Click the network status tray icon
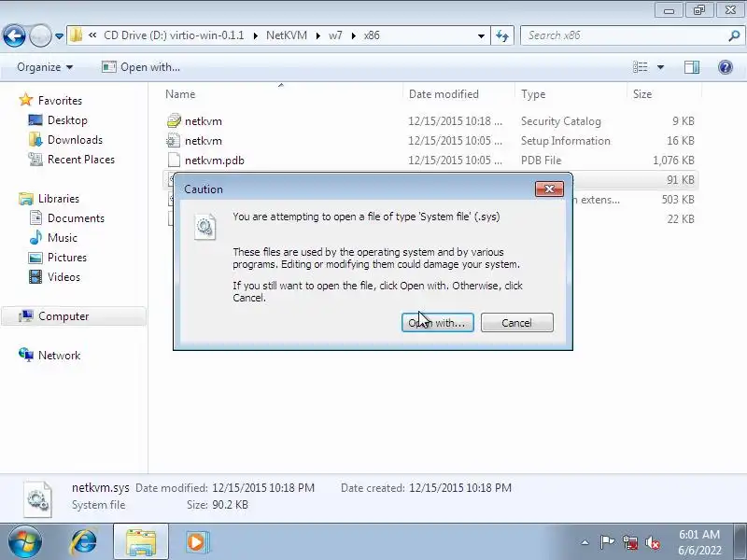Image resolution: width=747 pixels, height=560 pixels. coord(629,542)
